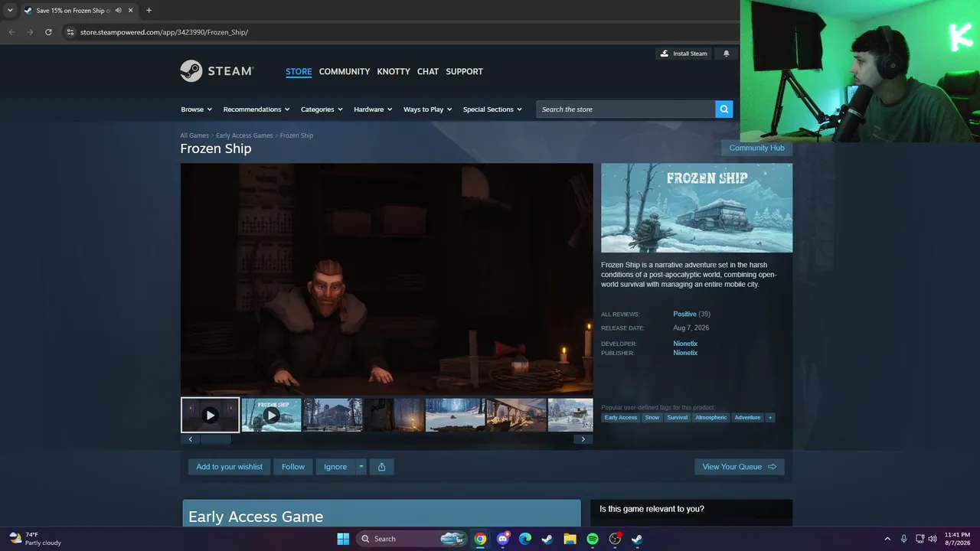Open the Community Hub
The image size is (980, 551).
point(756,148)
